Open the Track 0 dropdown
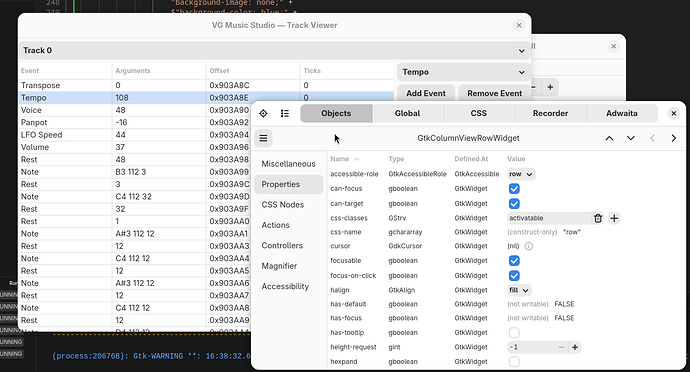690x372 pixels. [x=275, y=51]
